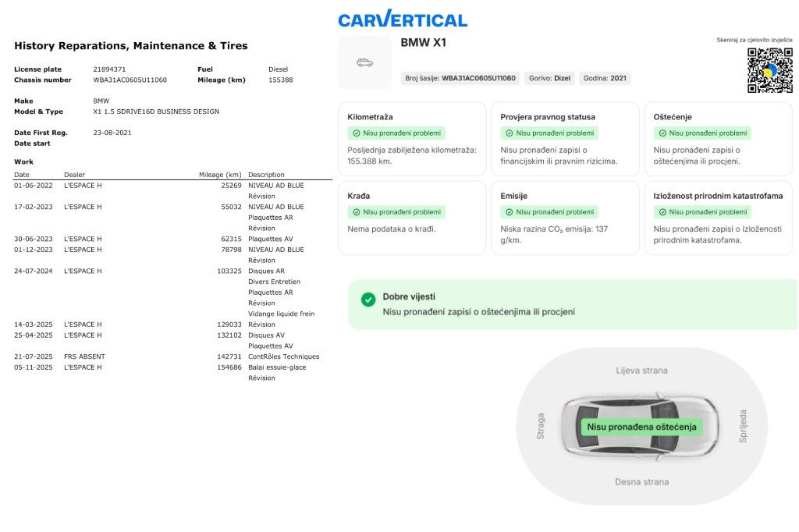Viewport: 799px width, 532px height.
Task: Click the Lijeva strana label above the car
Action: [x=641, y=371]
